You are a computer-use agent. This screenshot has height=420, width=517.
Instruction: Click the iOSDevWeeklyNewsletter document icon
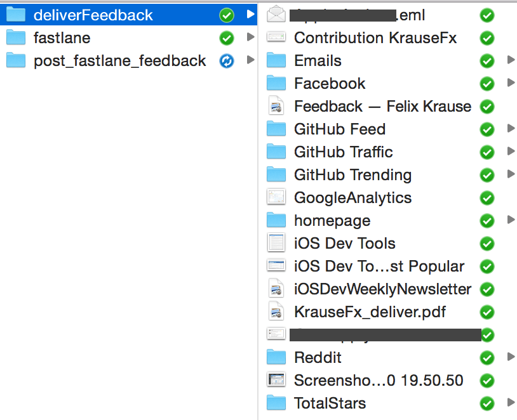pyautogui.click(x=276, y=289)
